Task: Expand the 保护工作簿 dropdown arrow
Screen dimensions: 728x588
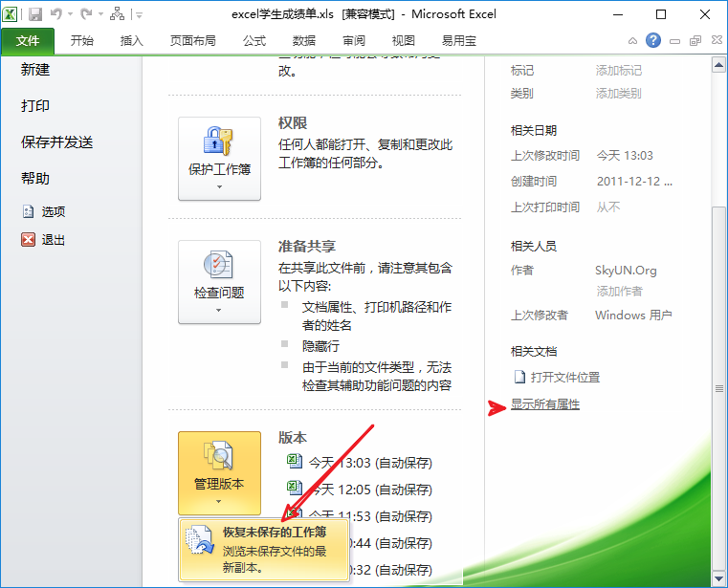Action: coord(220,187)
